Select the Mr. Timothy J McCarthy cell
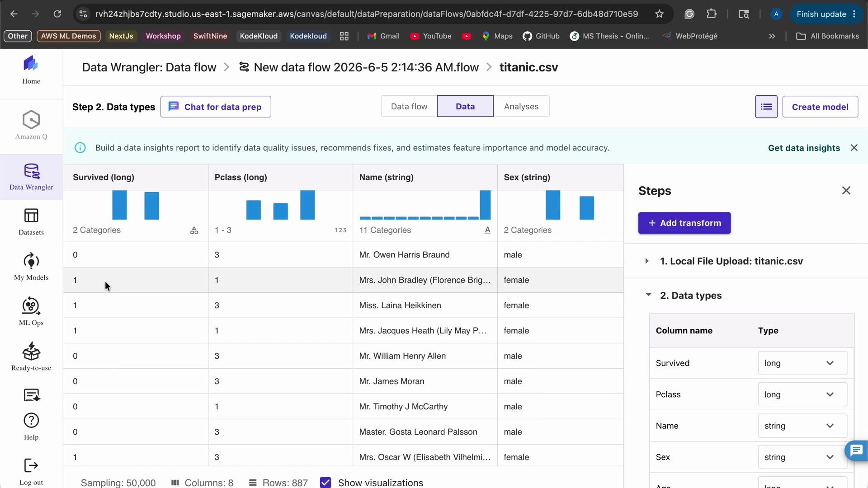Image resolution: width=868 pixels, height=488 pixels. pyautogui.click(x=425, y=407)
